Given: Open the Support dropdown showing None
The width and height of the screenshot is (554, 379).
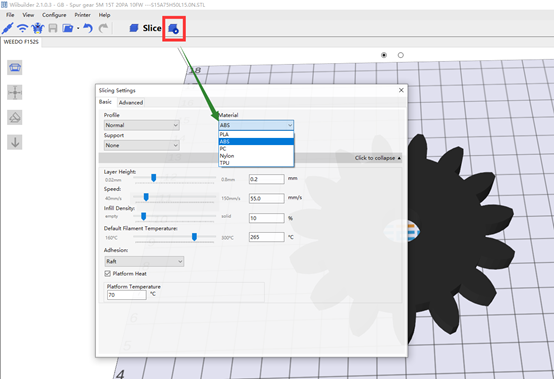Looking at the screenshot, I should coord(142,145).
